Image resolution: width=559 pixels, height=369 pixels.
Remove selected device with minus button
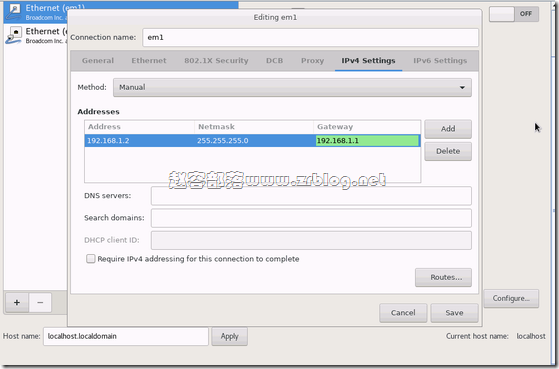pyautogui.click(x=40, y=303)
